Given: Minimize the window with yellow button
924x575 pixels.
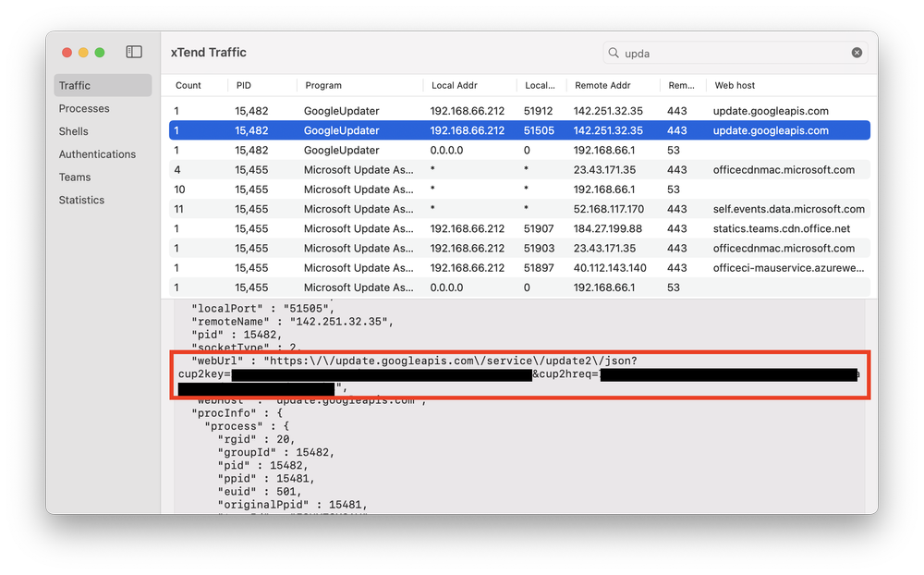Looking at the screenshot, I should [84, 53].
